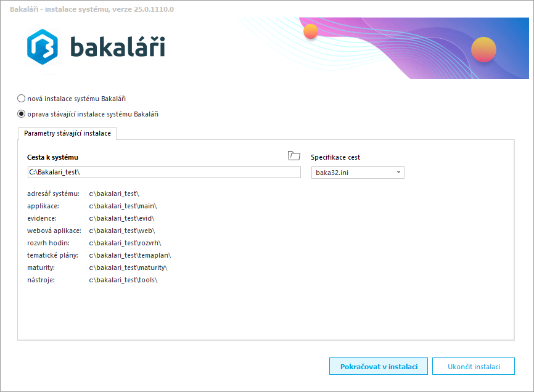Viewport: 534px width, 392px height.
Task: Switch to 'Parametry stávající instalace' tab
Action: [67, 133]
